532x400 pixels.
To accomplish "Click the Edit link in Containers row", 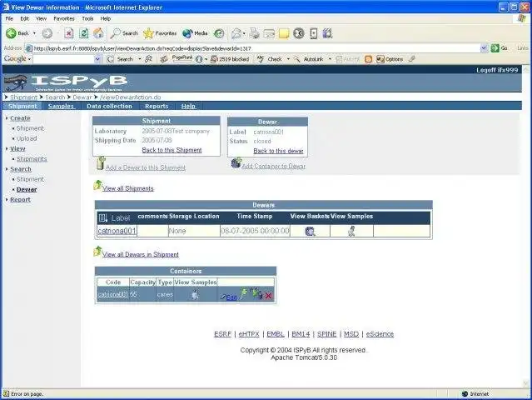I will [231, 297].
